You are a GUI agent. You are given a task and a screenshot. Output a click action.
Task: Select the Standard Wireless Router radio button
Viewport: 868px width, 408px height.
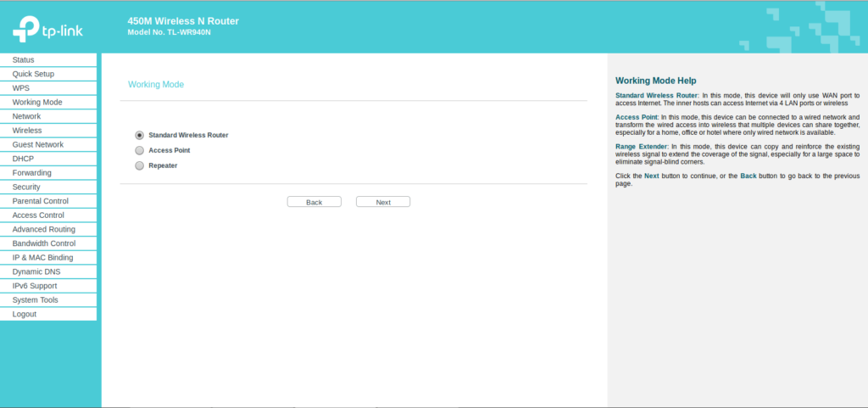pyautogui.click(x=140, y=135)
